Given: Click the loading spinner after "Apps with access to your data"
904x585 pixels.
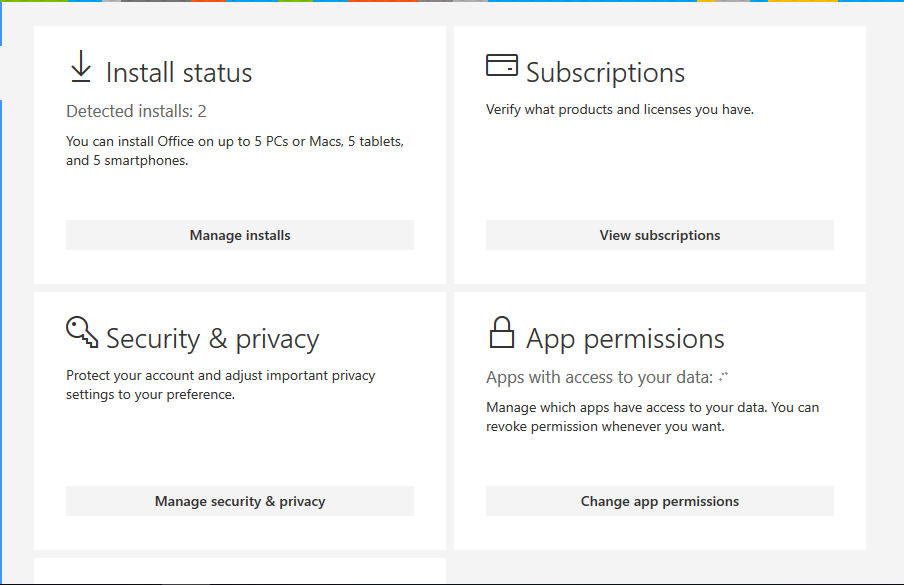Looking at the screenshot, I should (724, 378).
